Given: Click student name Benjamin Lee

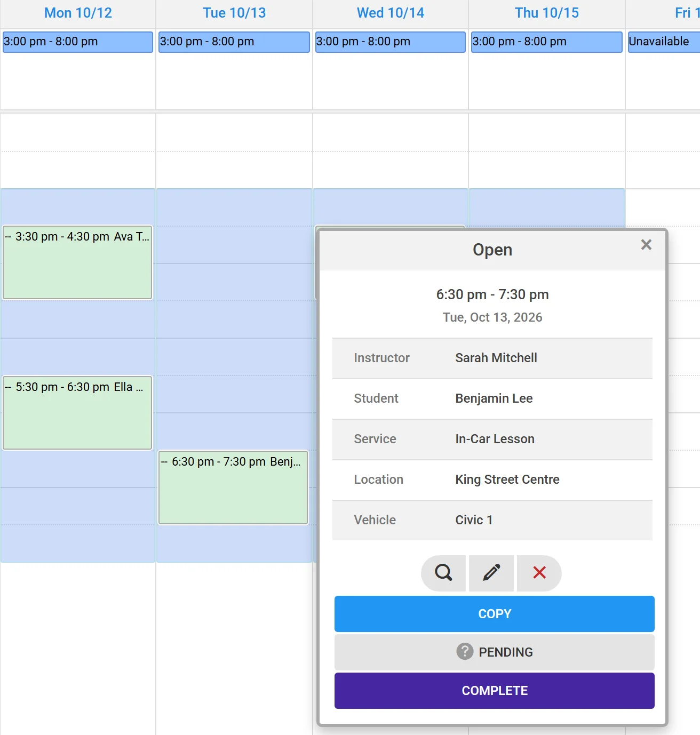Looking at the screenshot, I should click(494, 398).
